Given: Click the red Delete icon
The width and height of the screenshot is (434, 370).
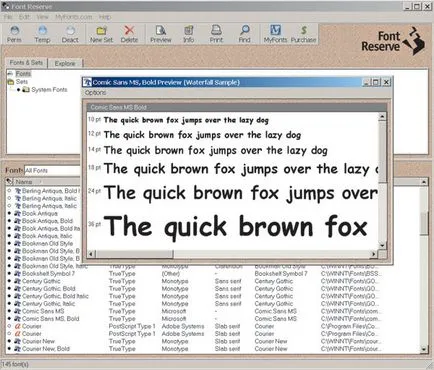Looking at the screenshot, I should tap(129, 34).
